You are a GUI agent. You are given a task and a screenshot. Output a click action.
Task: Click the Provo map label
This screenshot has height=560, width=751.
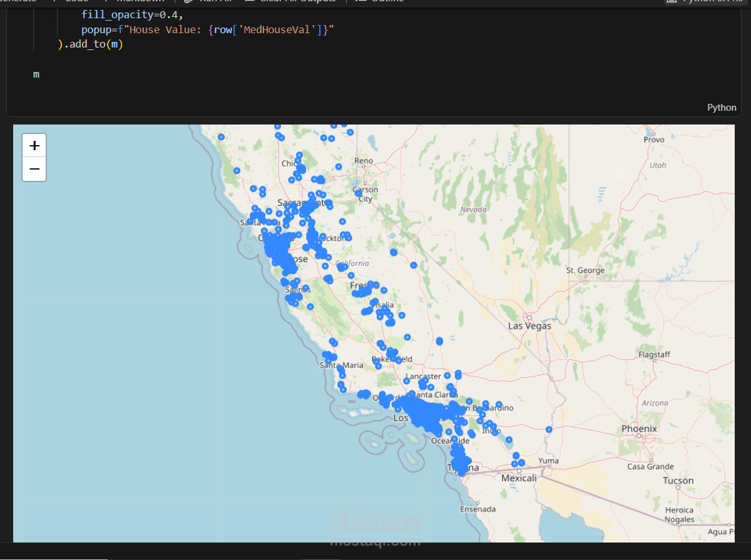point(654,140)
